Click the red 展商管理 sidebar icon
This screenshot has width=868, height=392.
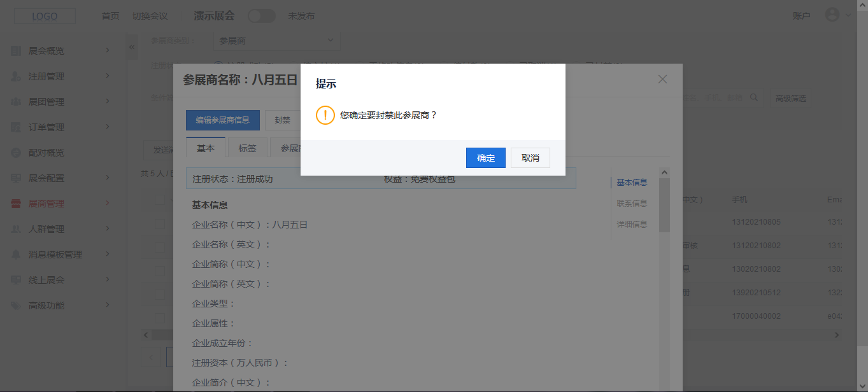[16, 204]
